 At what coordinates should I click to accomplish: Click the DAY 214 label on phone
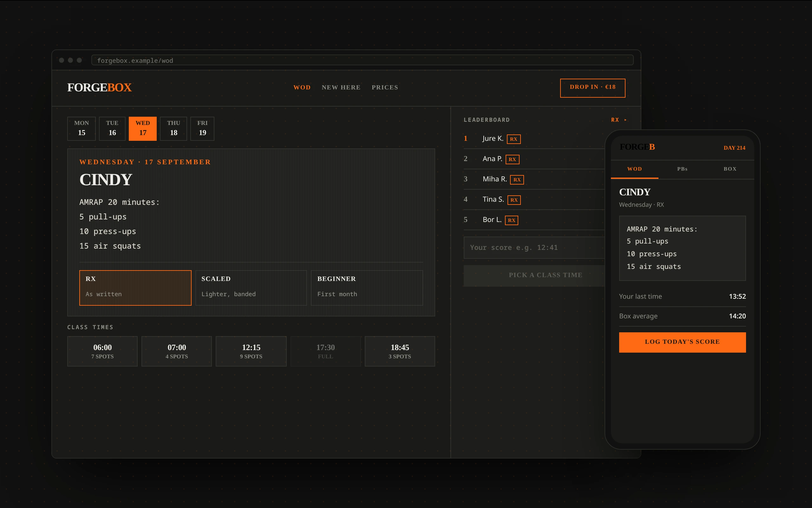point(734,148)
